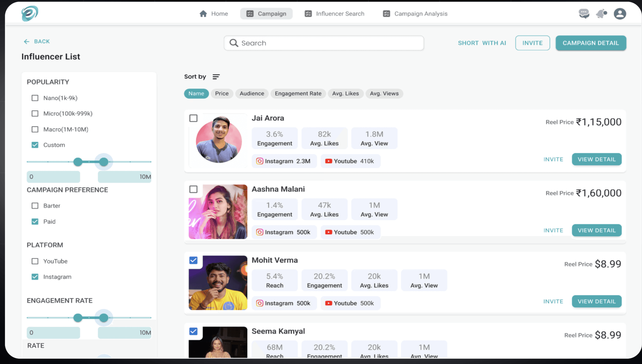Click the left Engagement Rate slider handle
The image size is (642, 364).
[x=78, y=318]
